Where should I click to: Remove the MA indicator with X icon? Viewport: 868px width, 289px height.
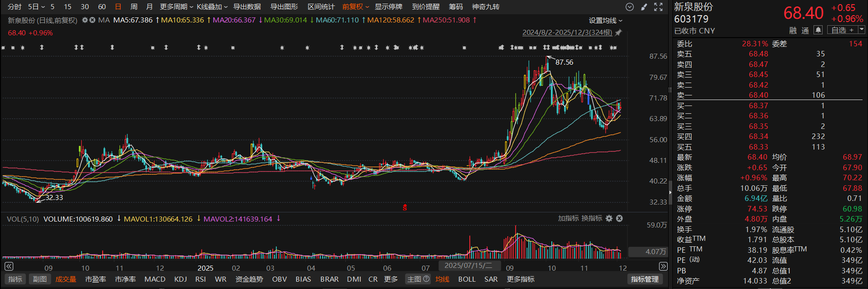(92, 20)
